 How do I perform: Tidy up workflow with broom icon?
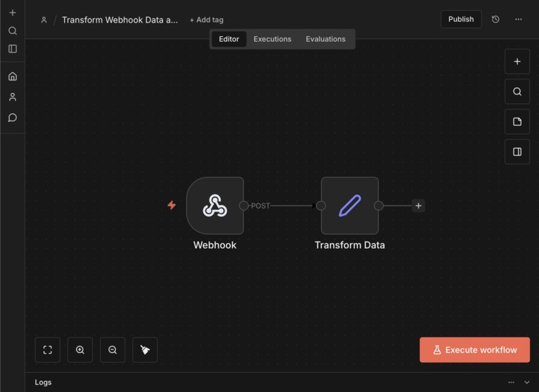point(145,350)
